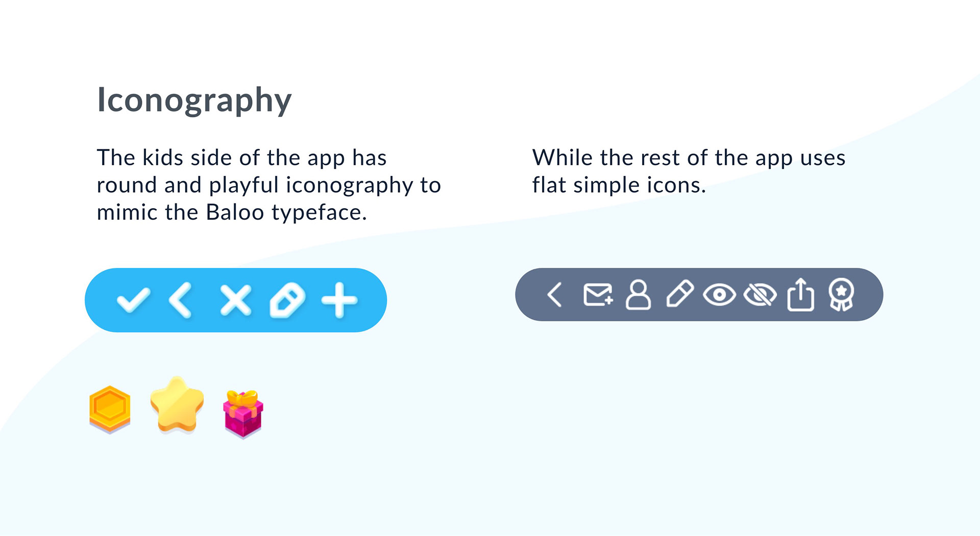980x536 pixels.
Task: Click the share upload arrow icon
Action: click(x=800, y=294)
